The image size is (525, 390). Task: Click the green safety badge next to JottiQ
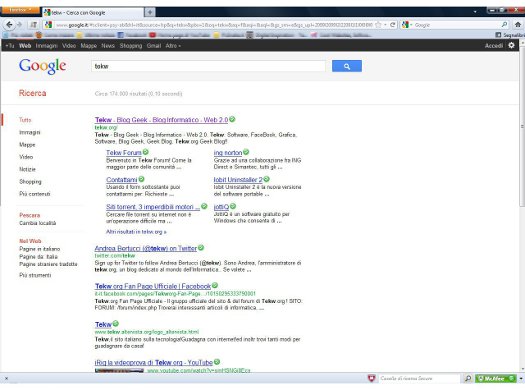233,206
